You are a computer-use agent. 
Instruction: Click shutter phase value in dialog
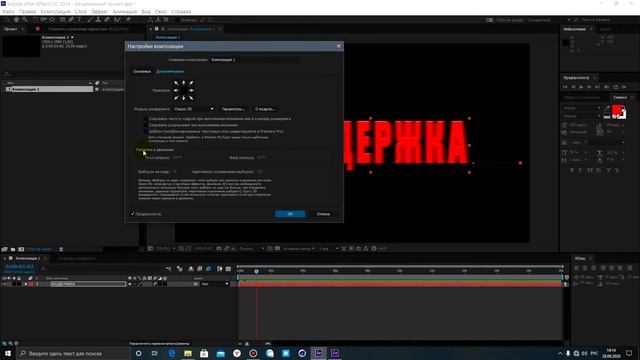coord(261,157)
